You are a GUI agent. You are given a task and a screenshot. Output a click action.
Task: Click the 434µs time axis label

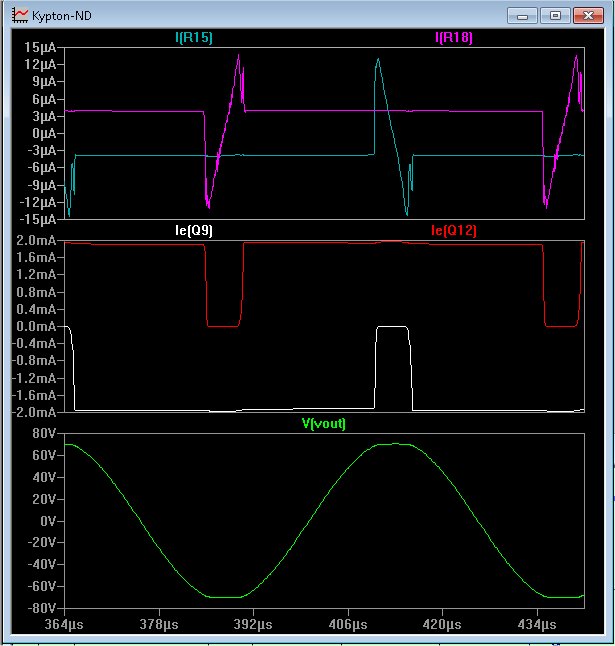point(537,624)
